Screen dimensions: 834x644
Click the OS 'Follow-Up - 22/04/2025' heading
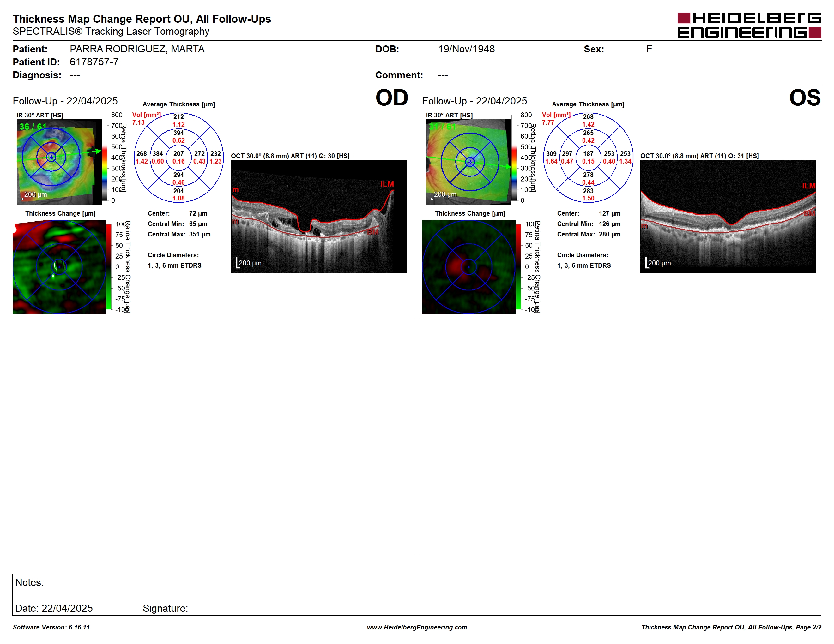[475, 101]
